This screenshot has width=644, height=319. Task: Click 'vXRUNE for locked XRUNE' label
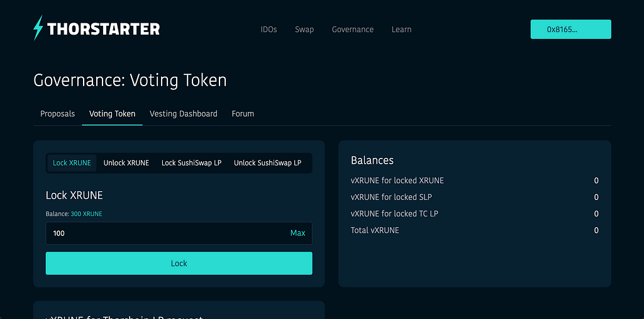pos(397,181)
